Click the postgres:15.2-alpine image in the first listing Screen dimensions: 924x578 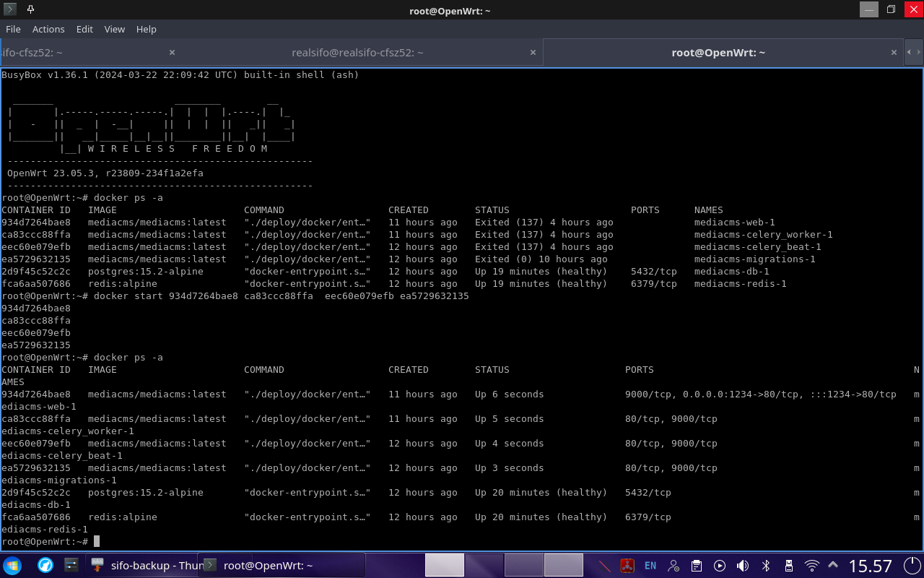(146, 272)
